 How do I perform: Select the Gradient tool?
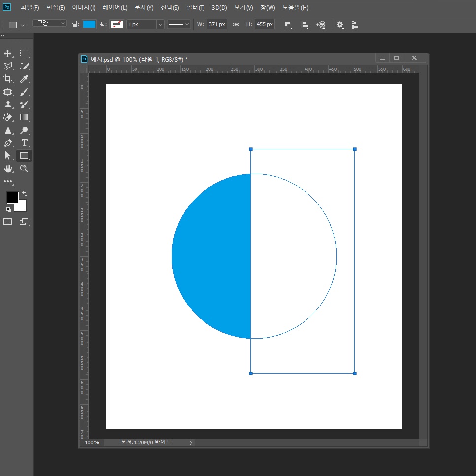pos(24,117)
